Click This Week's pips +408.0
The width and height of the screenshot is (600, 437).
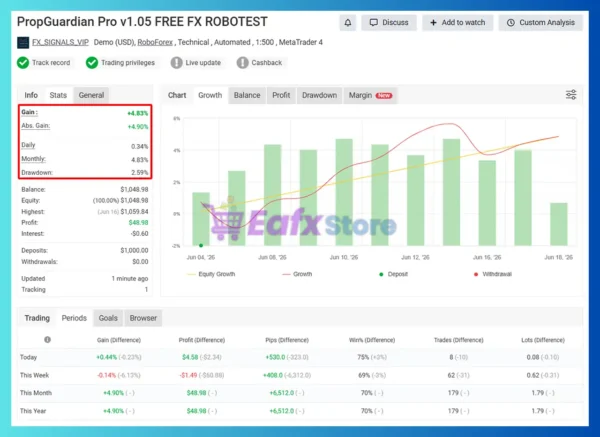click(x=273, y=375)
